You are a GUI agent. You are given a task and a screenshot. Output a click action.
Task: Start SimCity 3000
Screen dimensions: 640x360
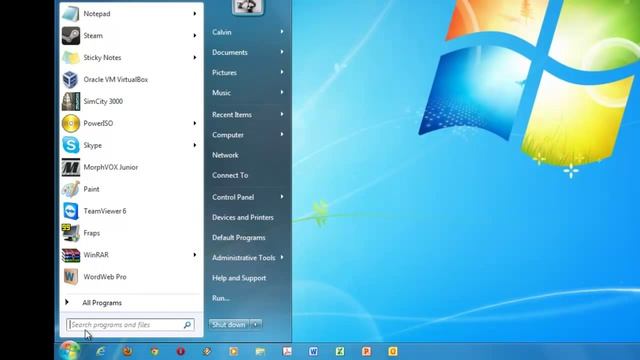point(131,101)
